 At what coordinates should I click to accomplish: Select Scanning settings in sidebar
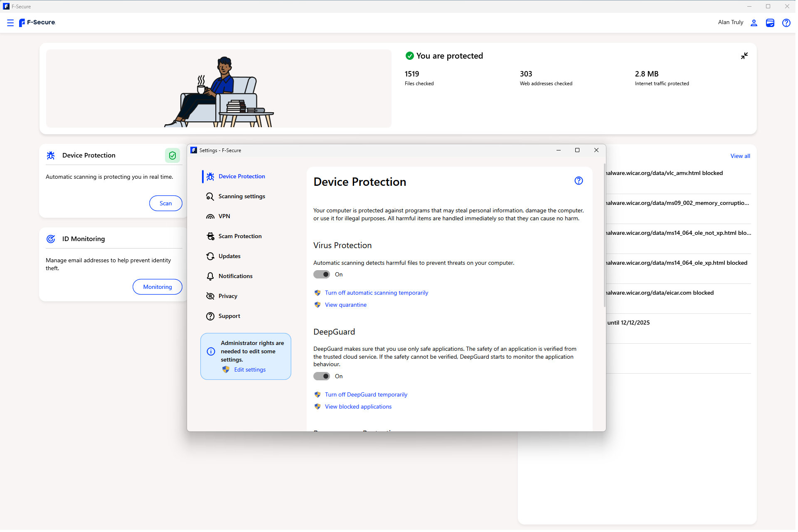pos(242,196)
